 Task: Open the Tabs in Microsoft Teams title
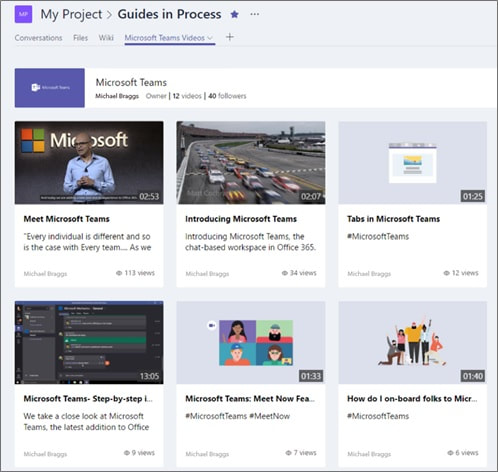(394, 219)
